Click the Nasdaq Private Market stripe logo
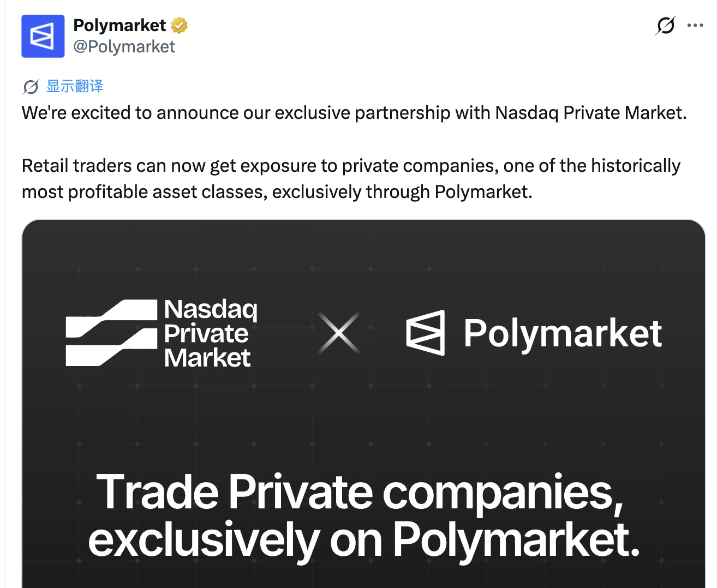This screenshot has width=717, height=588. tap(111, 333)
